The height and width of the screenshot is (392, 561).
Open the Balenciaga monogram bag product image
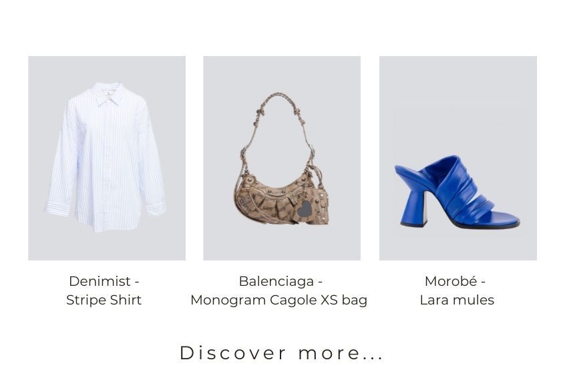click(282, 158)
